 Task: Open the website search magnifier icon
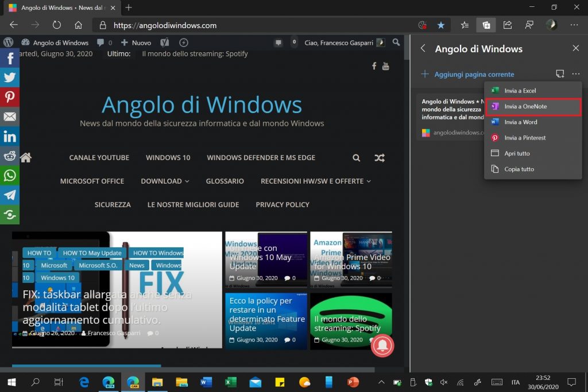(x=357, y=158)
